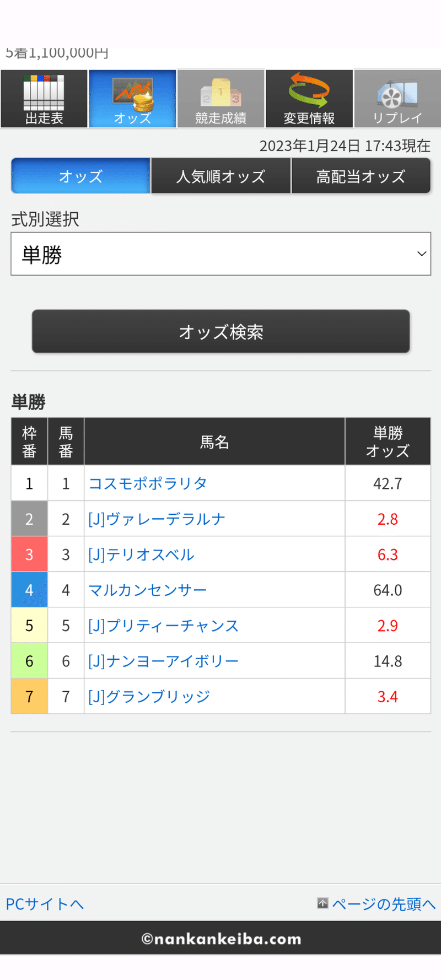Open the 出走表 (race card) icon tab
This screenshot has width=441, height=980.
[x=44, y=98]
